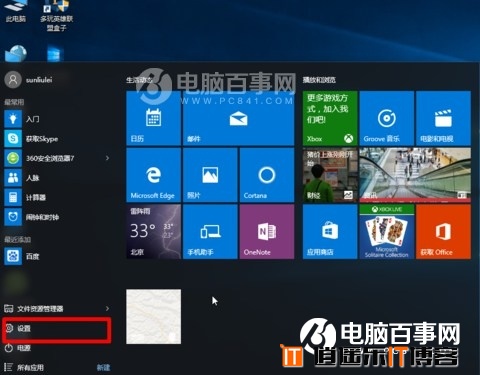This screenshot has width=480, height=375.
Task: Expand the 文件资源管理器 submenu arrow
Action: [x=107, y=309]
